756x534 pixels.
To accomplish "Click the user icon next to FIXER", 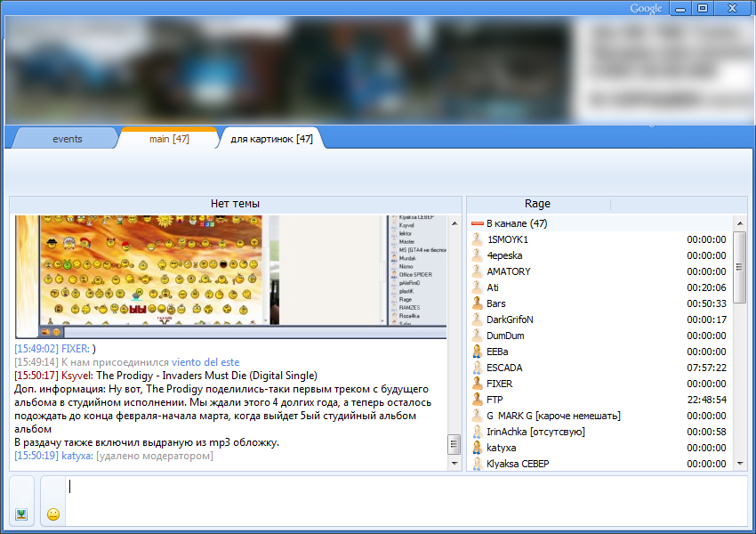I will pyautogui.click(x=478, y=384).
